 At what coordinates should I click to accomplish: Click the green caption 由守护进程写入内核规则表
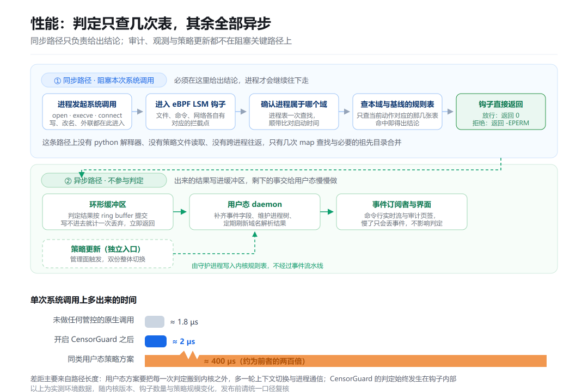(x=257, y=266)
